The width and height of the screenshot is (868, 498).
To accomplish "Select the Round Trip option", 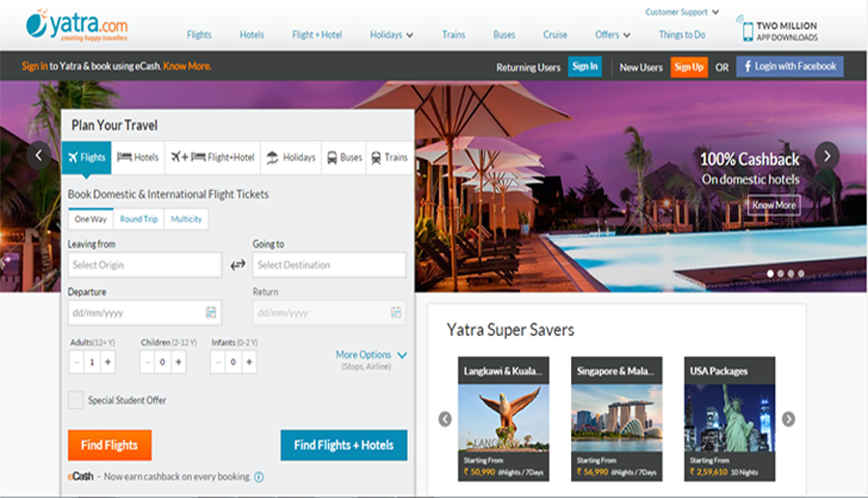I will point(138,219).
